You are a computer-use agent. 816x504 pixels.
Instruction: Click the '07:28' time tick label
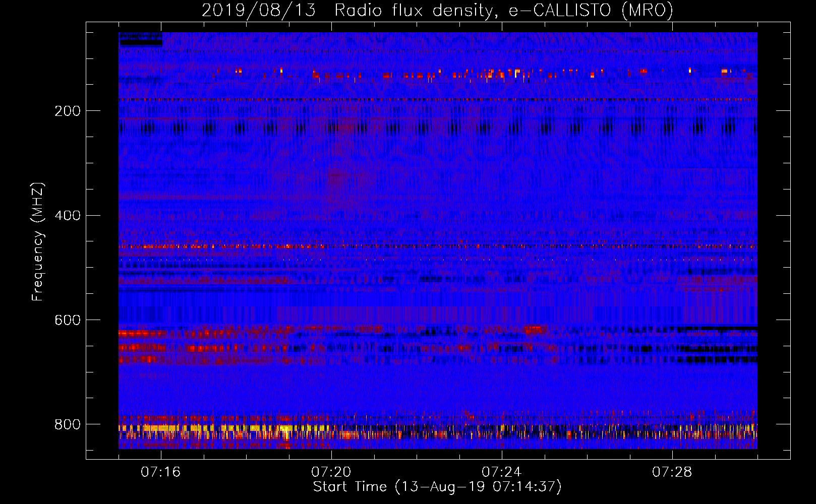coord(672,472)
